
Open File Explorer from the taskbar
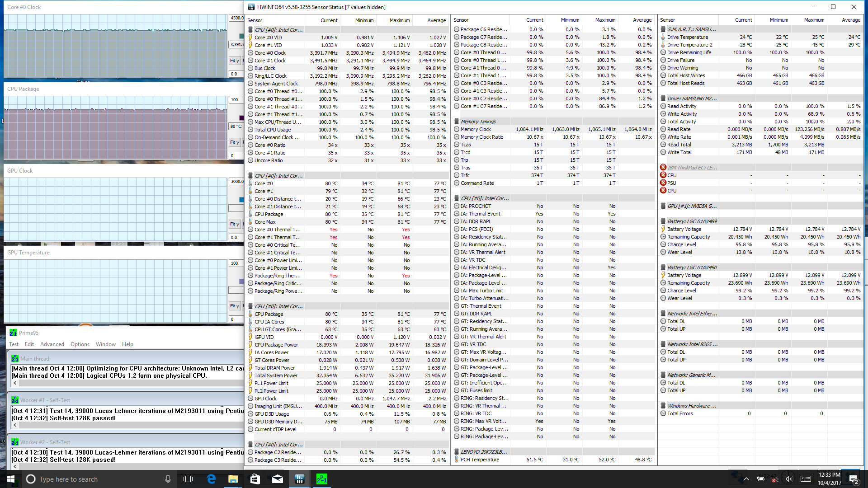point(233,479)
